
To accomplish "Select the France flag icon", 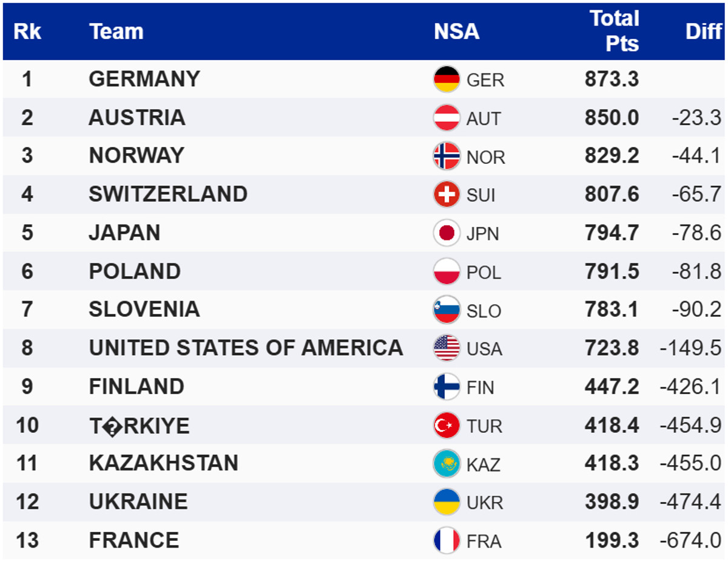I will point(447,540).
